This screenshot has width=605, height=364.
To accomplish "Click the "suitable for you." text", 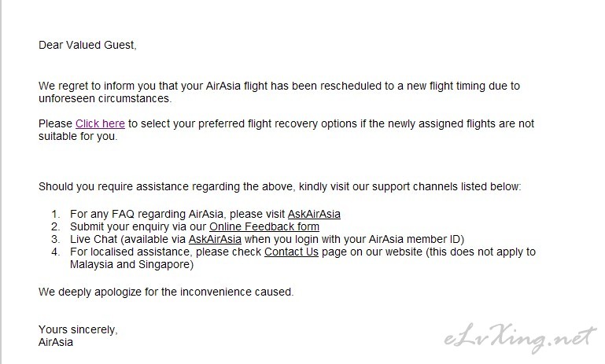I will [x=78, y=137].
